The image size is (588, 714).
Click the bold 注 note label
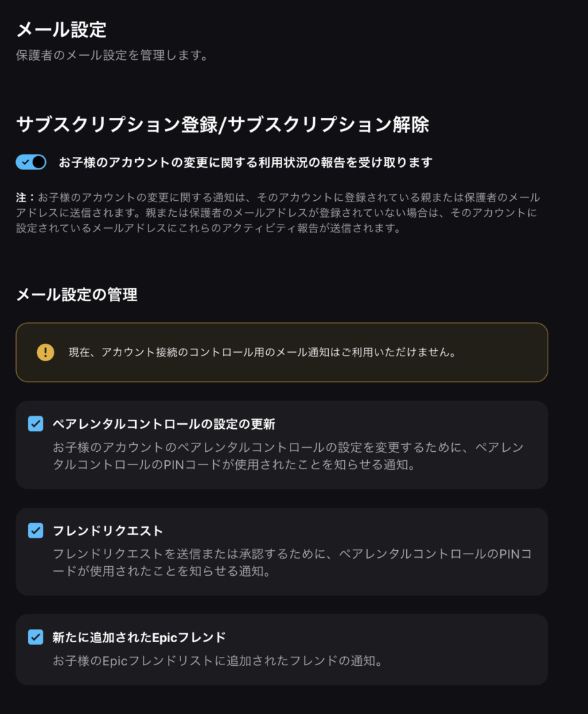[21, 198]
